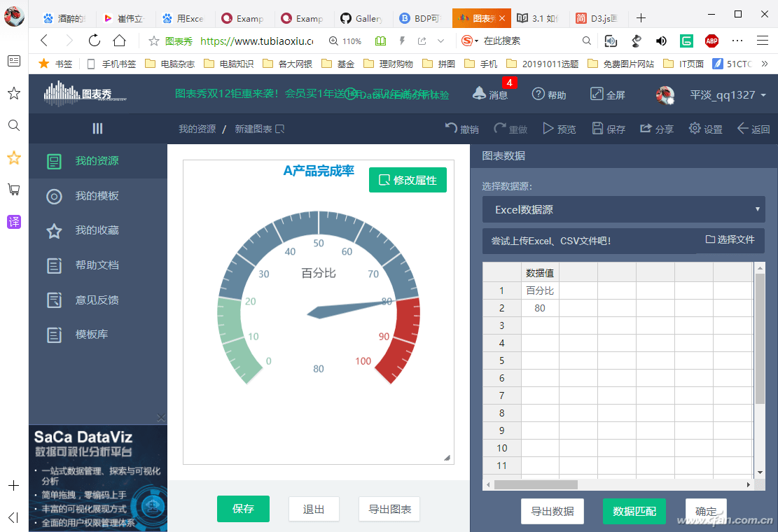This screenshot has height=532, width=778.
Task: Toggle browser audio with speaker icon
Action: [660, 41]
